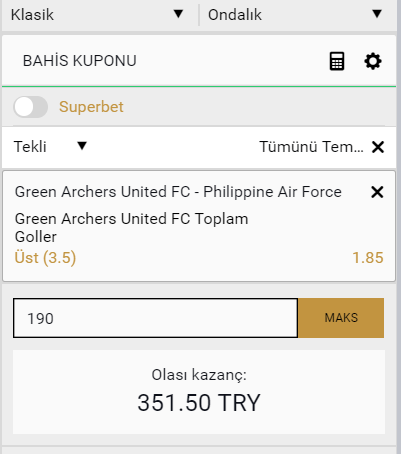Open the Ondalık odds format dropdown
Viewport: 401px width, 454px height.
[x=296, y=15]
